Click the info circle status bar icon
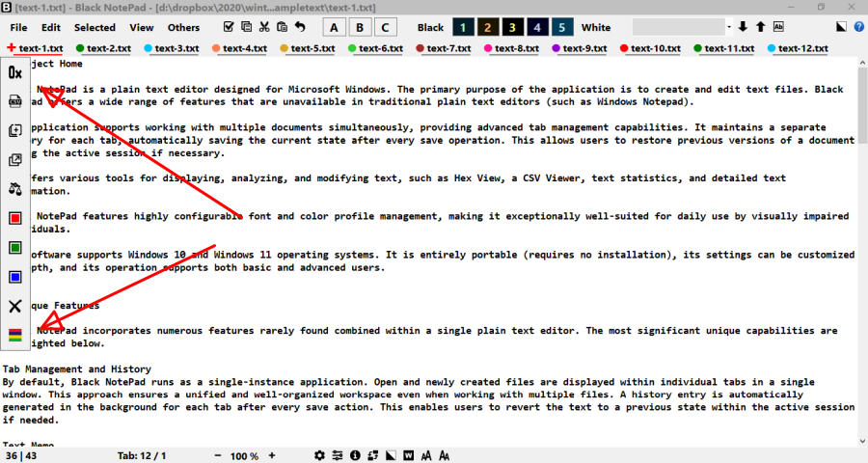868x463 pixels. (x=355, y=455)
